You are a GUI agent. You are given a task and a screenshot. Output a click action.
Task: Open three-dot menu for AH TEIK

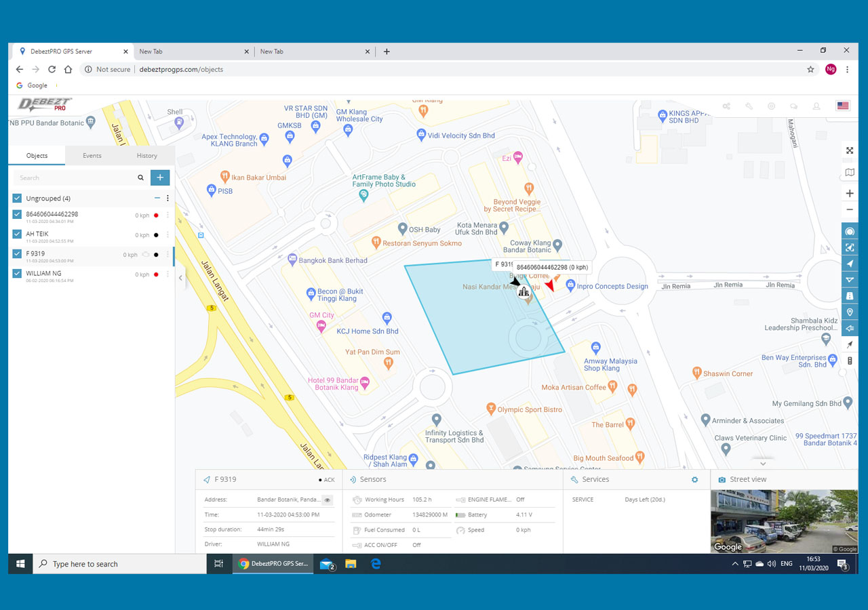click(x=167, y=235)
